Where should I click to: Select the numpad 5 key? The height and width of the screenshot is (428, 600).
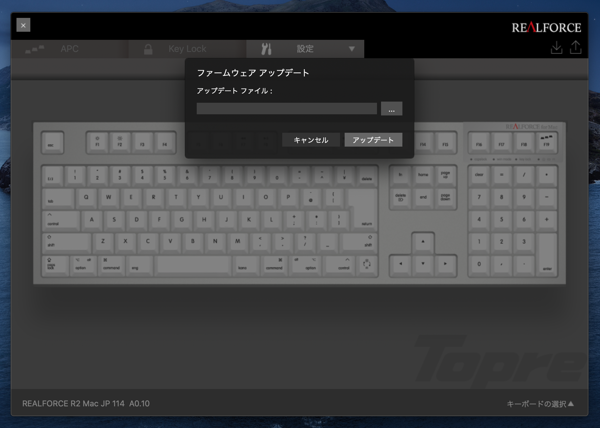pyautogui.click(x=502, y=220)
